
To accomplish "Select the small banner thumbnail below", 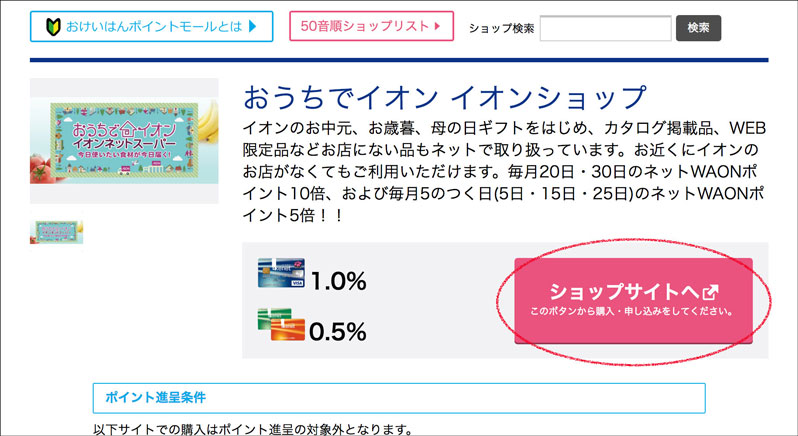I will [x=57, y=232].
